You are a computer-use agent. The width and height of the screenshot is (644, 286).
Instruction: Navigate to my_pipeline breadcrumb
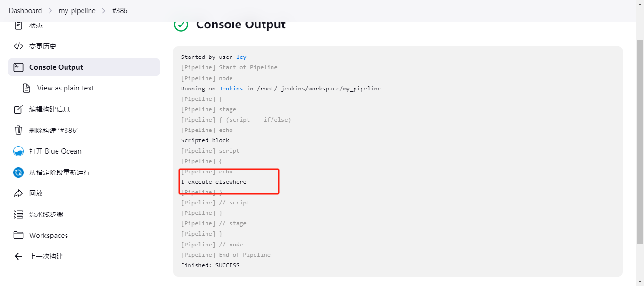coord(77,10)
